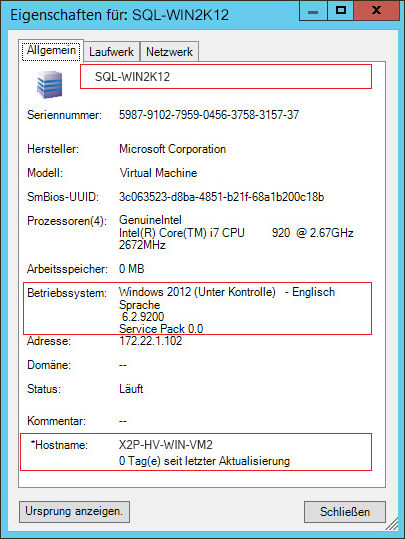
Task: Click the SQL-WIN2K12 name field
Action: click(226, 76)
